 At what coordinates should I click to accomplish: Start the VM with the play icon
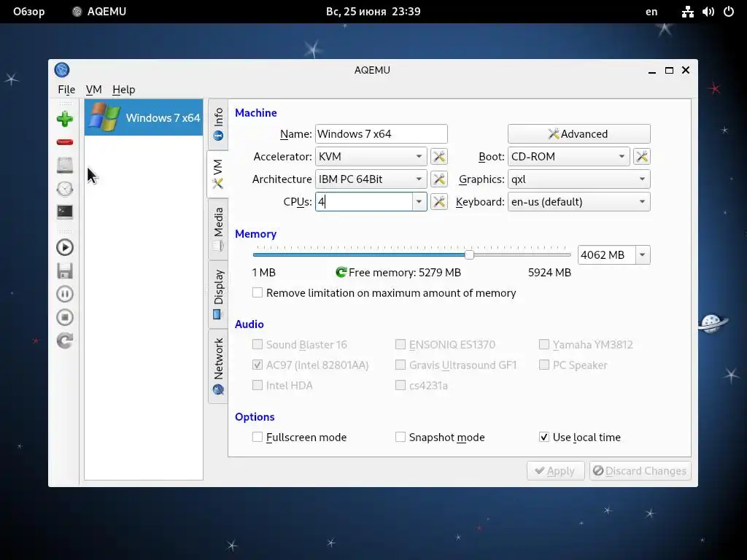click(65, 248)
